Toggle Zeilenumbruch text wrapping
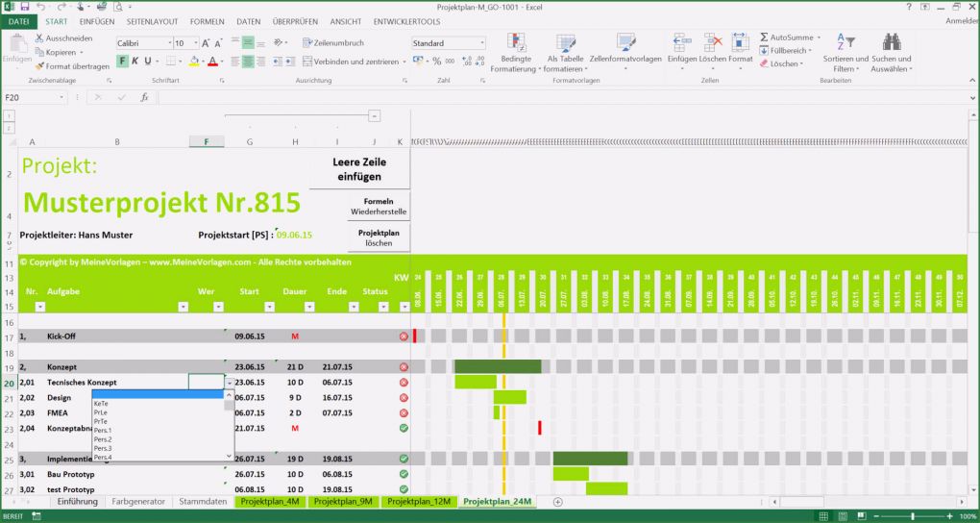This screenshot has height=523, width=980. [332, 43]
